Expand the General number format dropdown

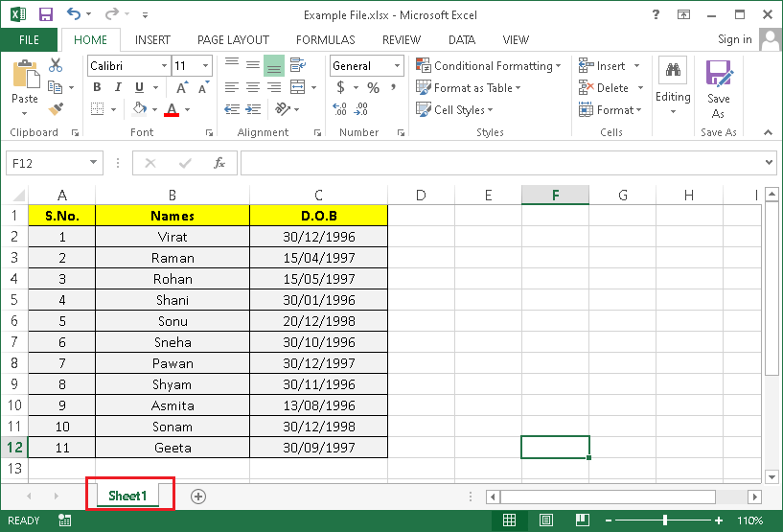click(x=397, y=65)
